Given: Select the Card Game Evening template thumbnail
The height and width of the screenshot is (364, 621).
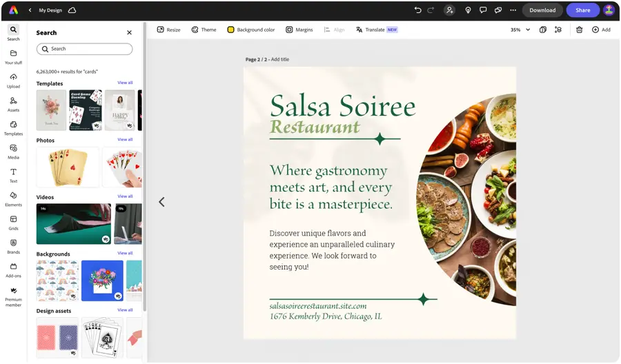Looking at the screenshot, I should click(86, 110).
